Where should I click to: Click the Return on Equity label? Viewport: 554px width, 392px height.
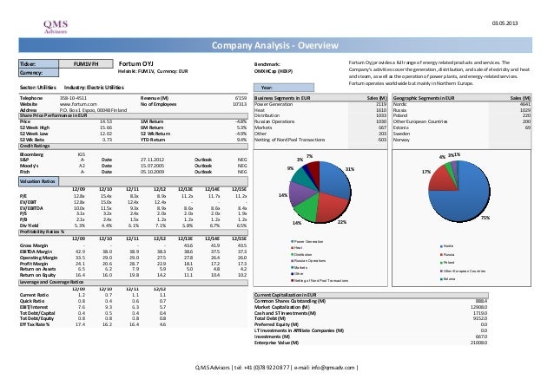(x=37, y=275)
